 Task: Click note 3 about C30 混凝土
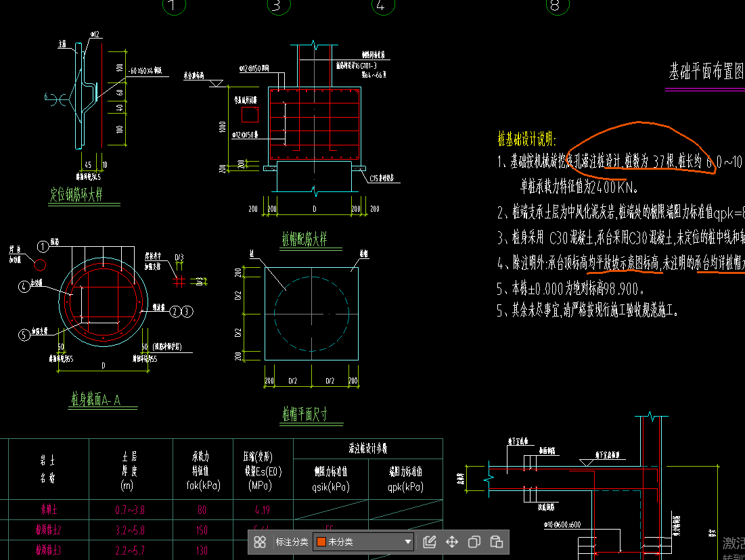pyautogui.click(x=620, y=237)
